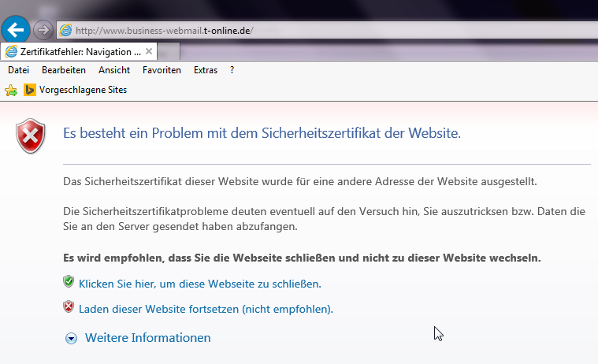The width and height of the screenshot is (598, 364).
Task: Click the add-to-favorites star icon
Action: coord(10,91)
